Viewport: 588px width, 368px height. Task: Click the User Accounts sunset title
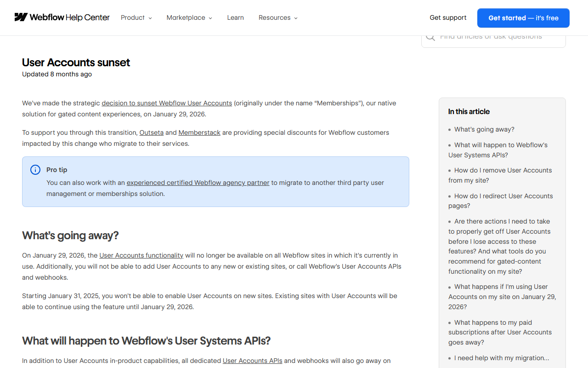(76, 63)
